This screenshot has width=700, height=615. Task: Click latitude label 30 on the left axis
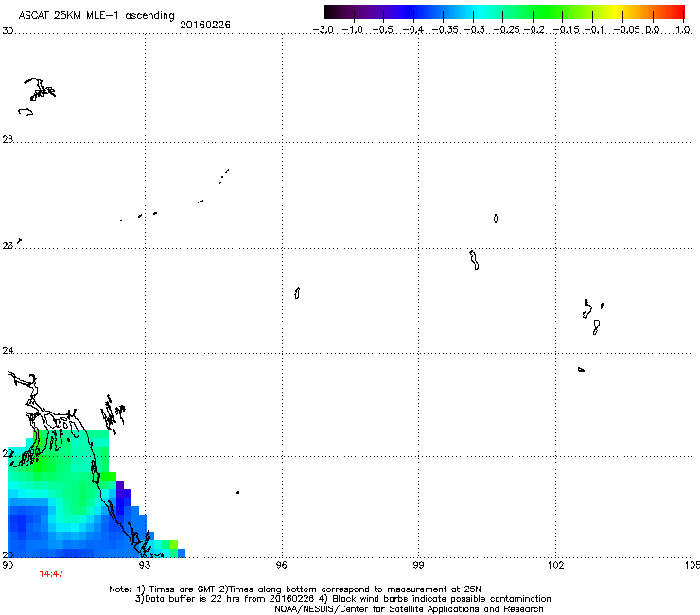pos(8,31)
